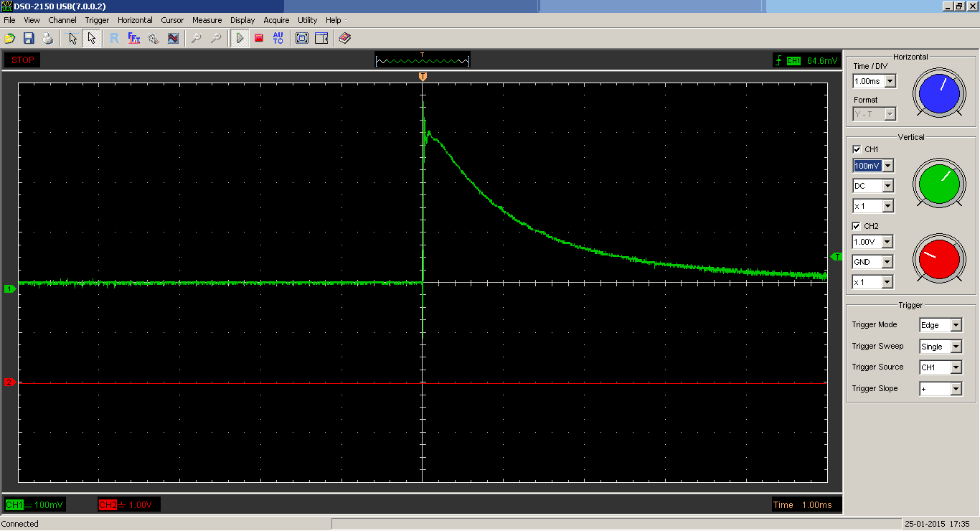The height and width of the screenshot is (531, 980).
Task: Open the Help menu
Action: coord(333,20)
